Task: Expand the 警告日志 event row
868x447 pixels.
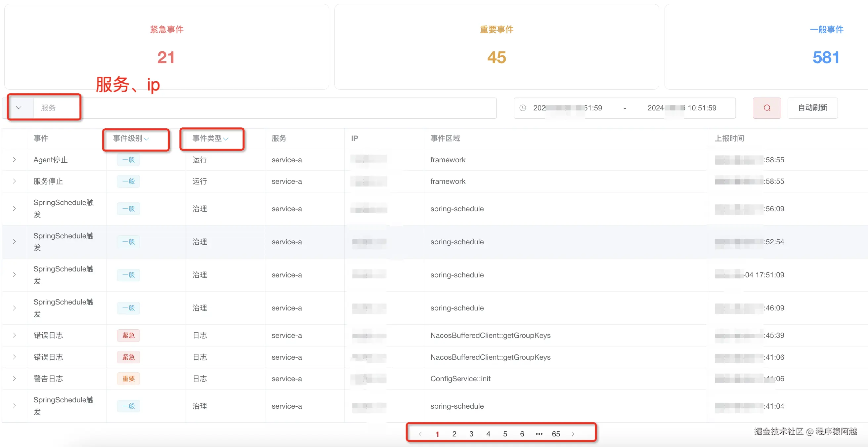Action: tap(15, 379)
